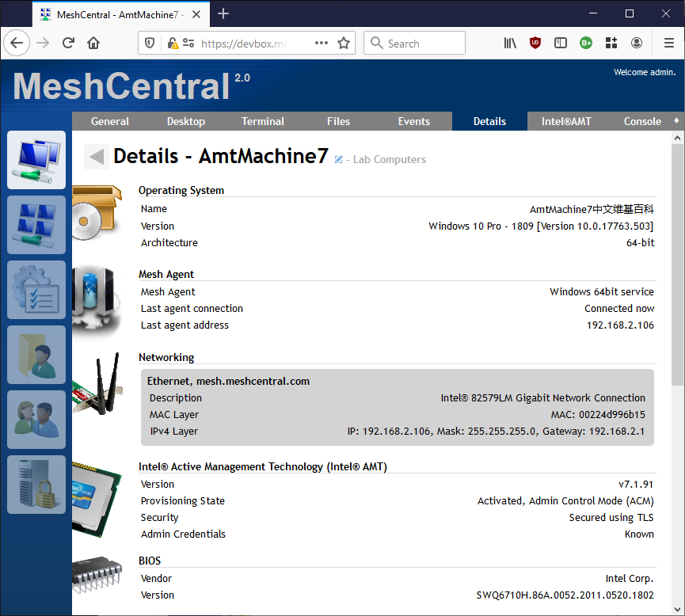Click the AMT version 'v7.1.91' value
The height and width of the screenshot is (616, 685).
(636, 484)
